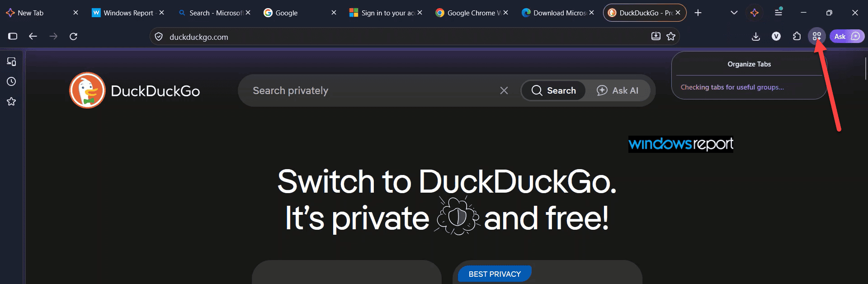The height and width of the screenshot is (284, 868).
Task: View site info shield icon
Action: coord(159,37)
